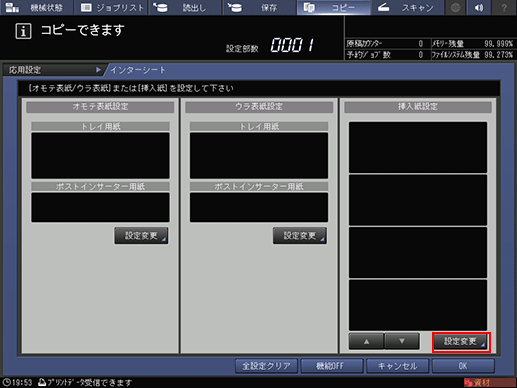Select front cover トレイ用紙 display box
The height and width of the screenshot is (388, 517).
[100, 155]
